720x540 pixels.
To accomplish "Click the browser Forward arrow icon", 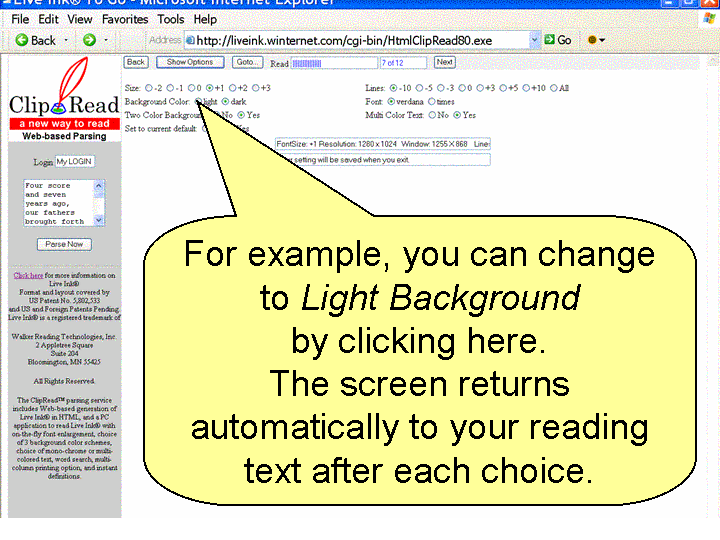I will (x=89, y=40).
